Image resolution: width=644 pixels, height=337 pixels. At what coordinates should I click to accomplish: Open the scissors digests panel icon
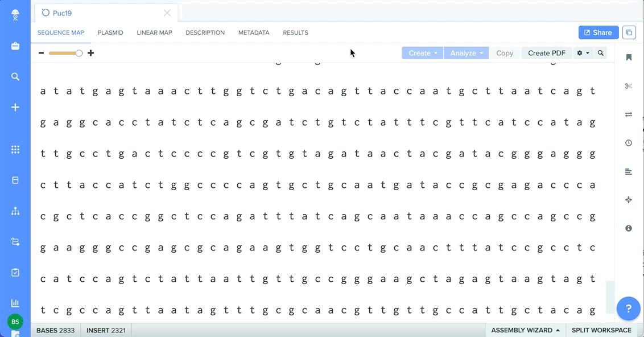coord(629,86)
